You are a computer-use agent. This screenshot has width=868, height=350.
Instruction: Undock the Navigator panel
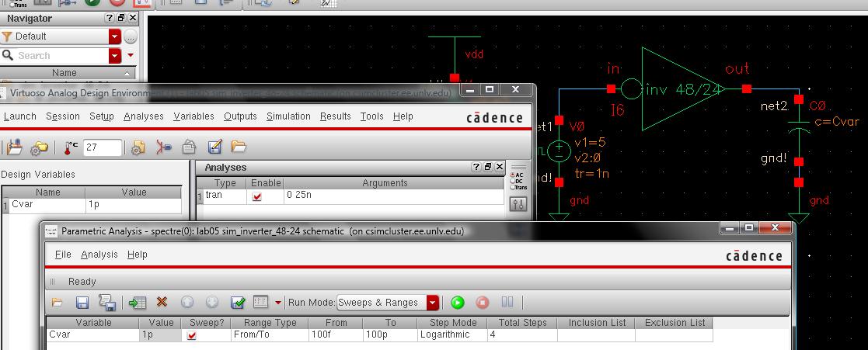coord(121,19)
